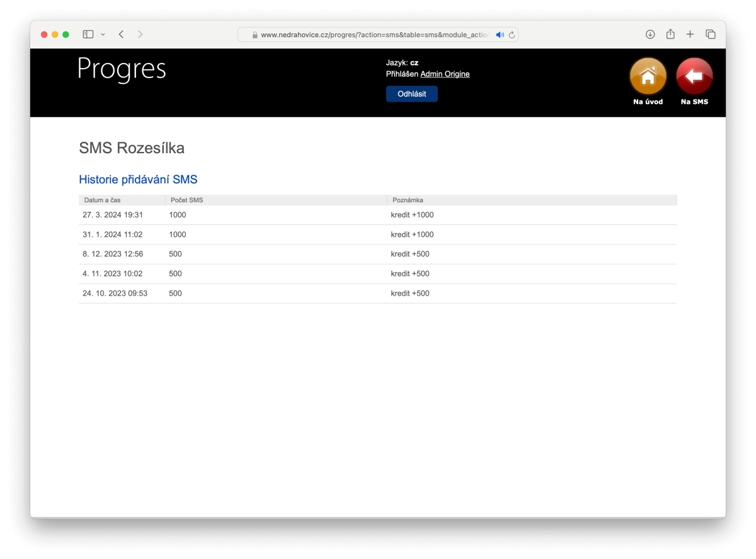Click the Progres logo title
The width and height of the screenshot is (756, 559).
pos(122,69)
